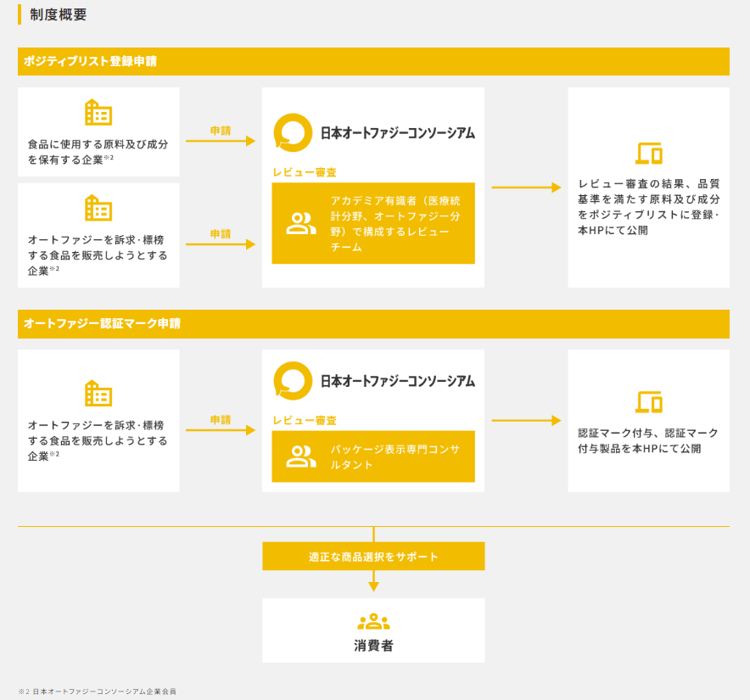750x700 pixels.
Task: Click the 適正な商品選択をサポート box
Action: [373, 556]
